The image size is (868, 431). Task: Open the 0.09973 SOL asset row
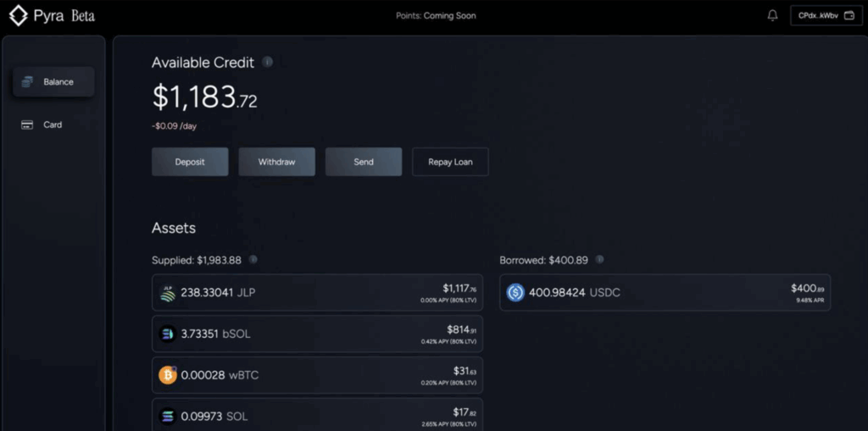pos(317,414)
